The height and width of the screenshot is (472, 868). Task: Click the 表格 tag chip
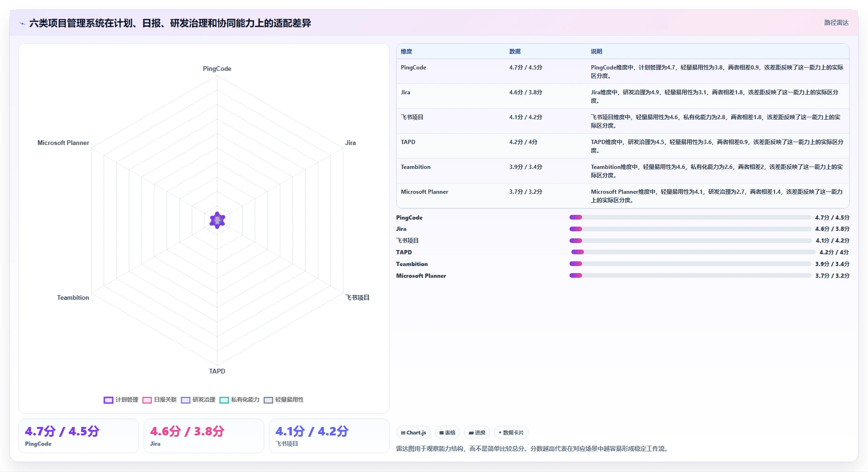point(447,433)
